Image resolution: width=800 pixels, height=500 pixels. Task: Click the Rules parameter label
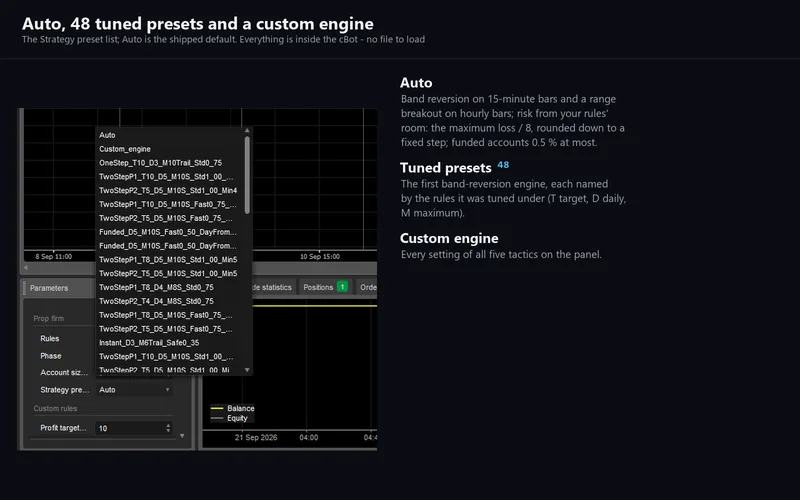49,339
